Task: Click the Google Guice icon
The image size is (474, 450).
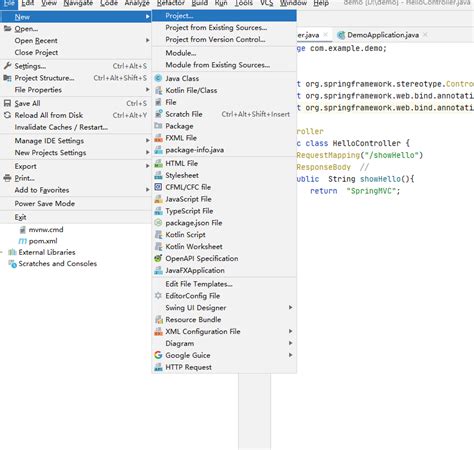Action: (x=158, y=355)
